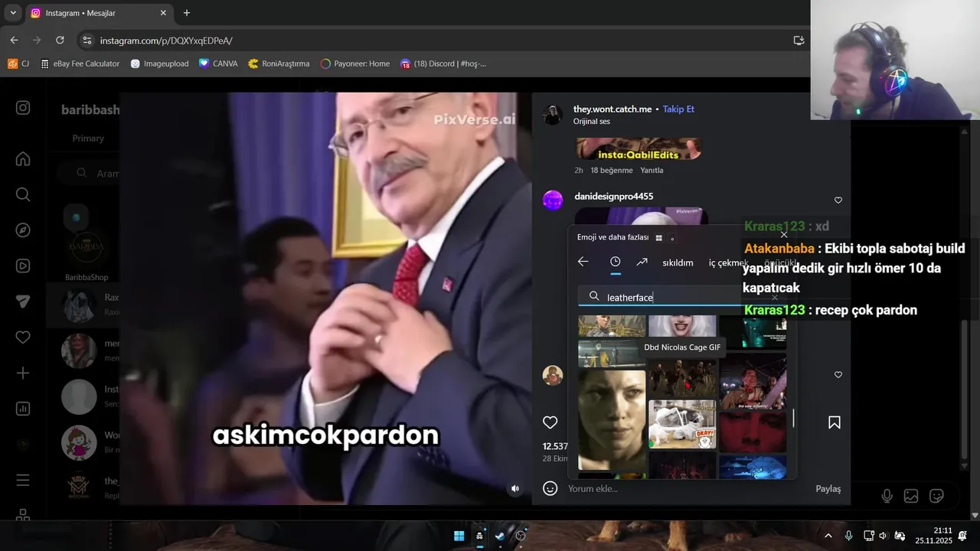Reload the page in Chrome
This screenshot has width=980, height=551.
(x=60, y=40)
